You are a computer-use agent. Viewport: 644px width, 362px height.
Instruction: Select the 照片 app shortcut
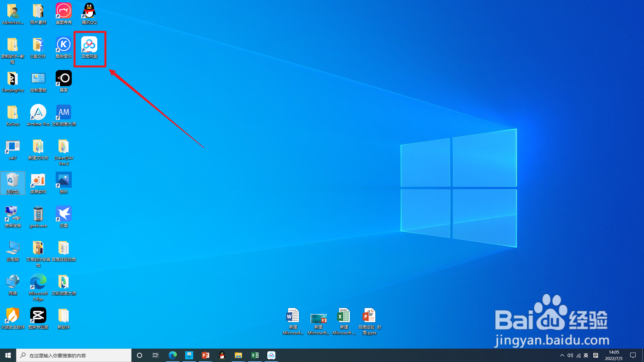click(x=64, y=183)
